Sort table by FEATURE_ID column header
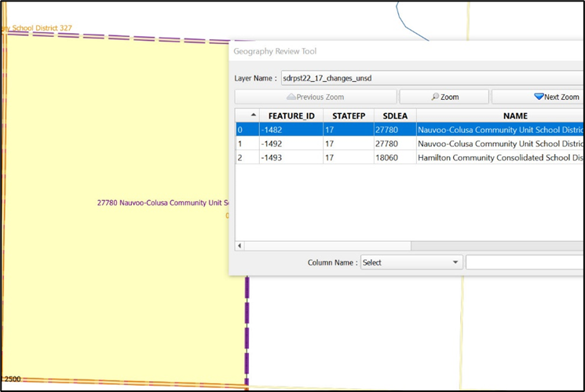585x392 pixels. click(291, 115)
